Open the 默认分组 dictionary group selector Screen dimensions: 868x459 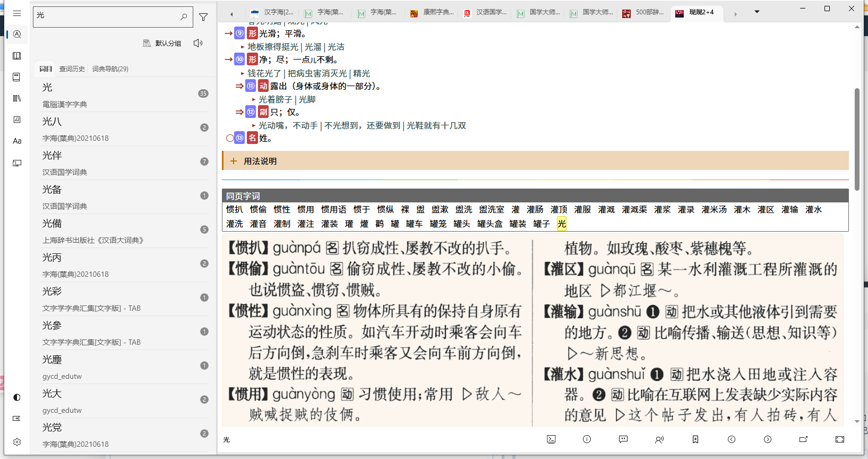[162, 43]
